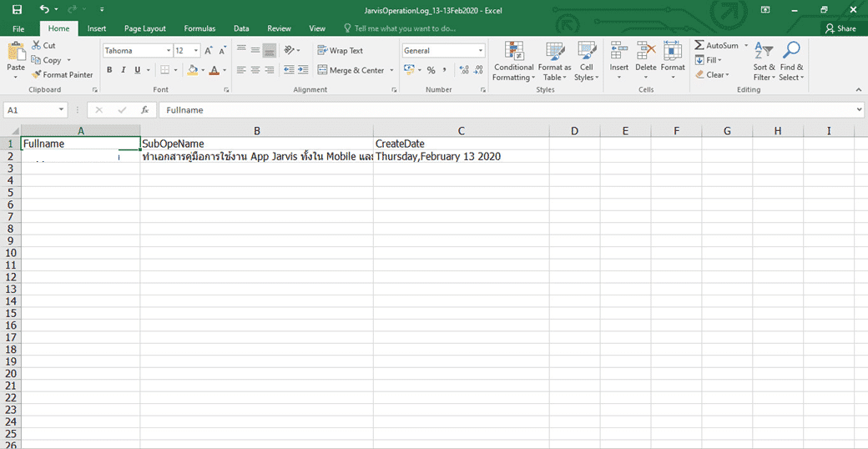
Task: Toggle Wrap Text for the cell
Action: [x=341, y=51]
